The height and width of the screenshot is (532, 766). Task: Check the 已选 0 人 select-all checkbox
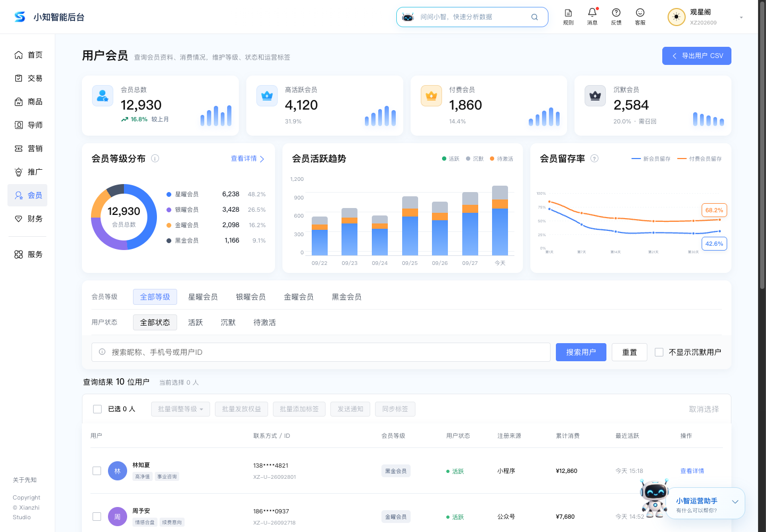point(97,409)
